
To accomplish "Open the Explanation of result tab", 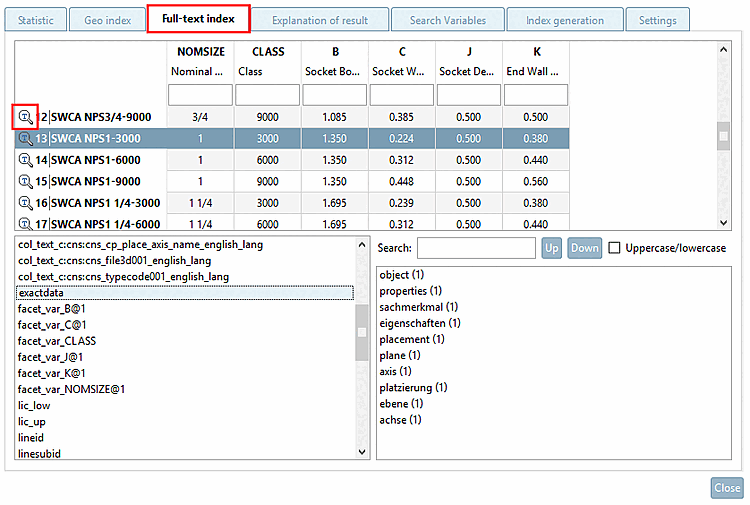I will coord(320,20).
